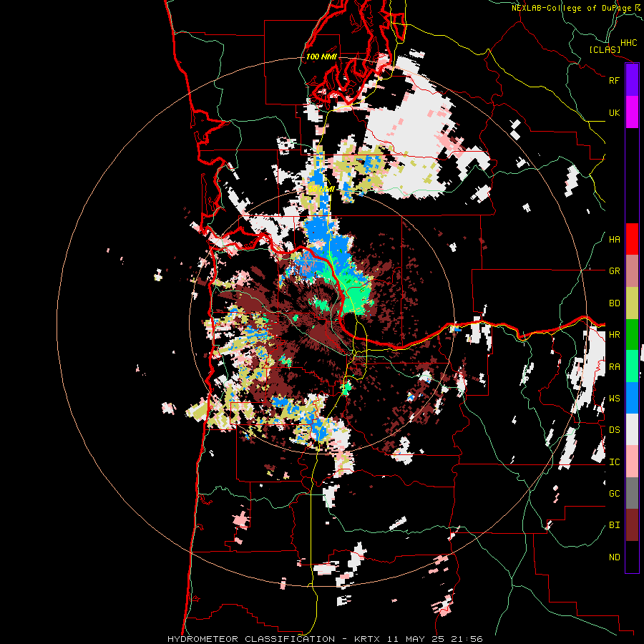Image resolution: width=644 pixels, height=644 pixels.
Task: Click the IC legend label
Action: [614, 462]
